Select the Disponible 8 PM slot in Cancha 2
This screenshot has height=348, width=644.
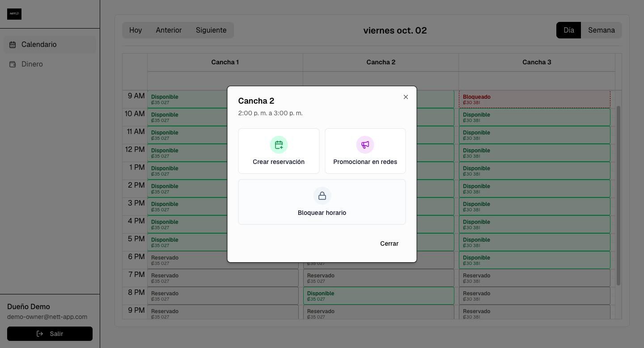click(379, 296)
